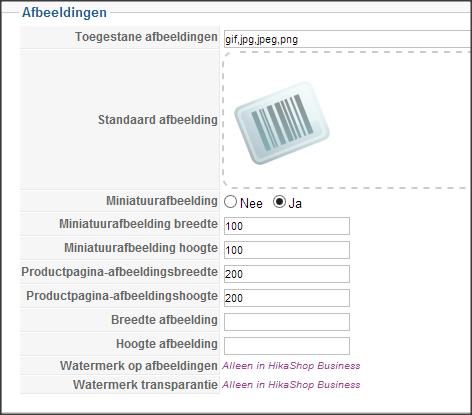
Task: Click the empty Hoogte afbeelding field
Action: tap(287, 346)
